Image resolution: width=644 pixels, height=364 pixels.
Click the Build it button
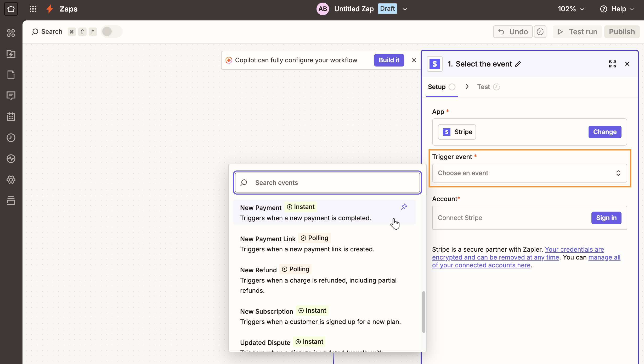389,60
